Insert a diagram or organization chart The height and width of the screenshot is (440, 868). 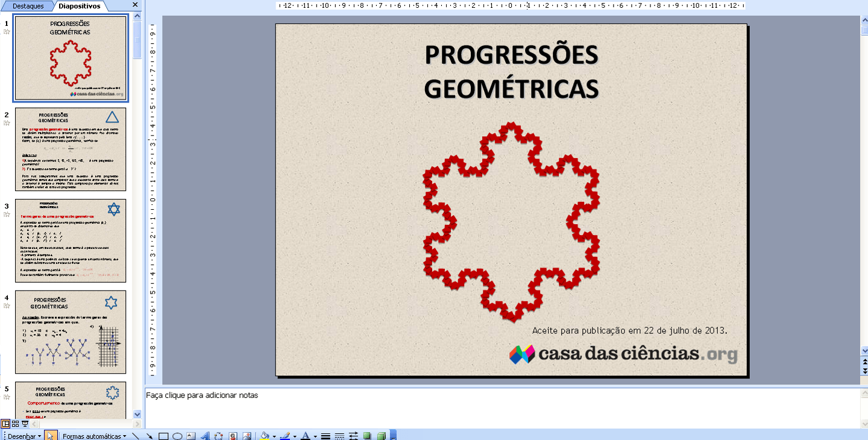tap(219, 436)
